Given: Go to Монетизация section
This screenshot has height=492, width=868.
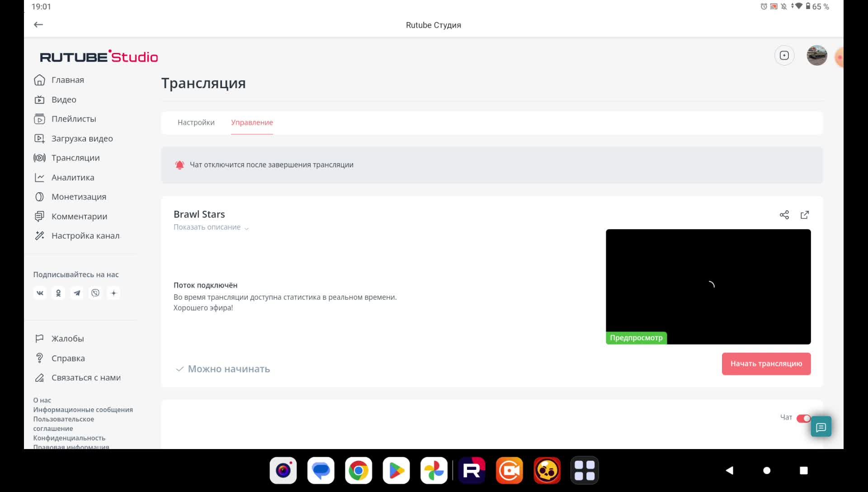Looking at the screenshot, I should click(79, 197).
